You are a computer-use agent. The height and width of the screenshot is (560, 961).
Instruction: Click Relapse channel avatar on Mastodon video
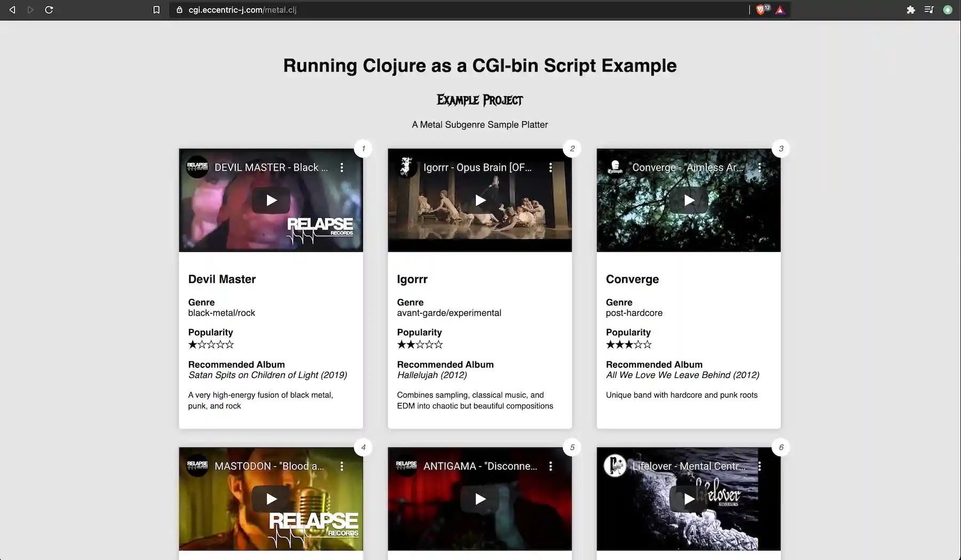197,466
